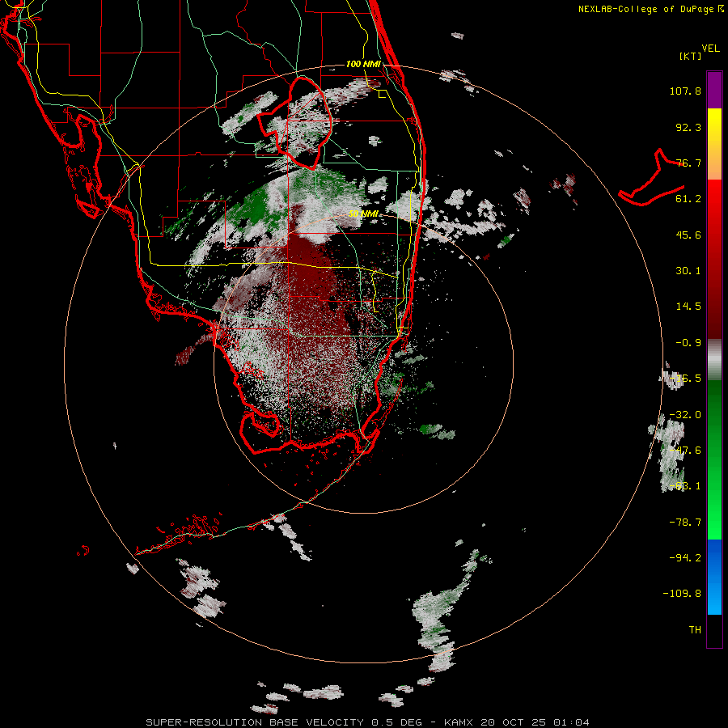The width and height of the screenshot is (728, 728).
Task: Click the 14.5 legend value
Action: point(688,307)
